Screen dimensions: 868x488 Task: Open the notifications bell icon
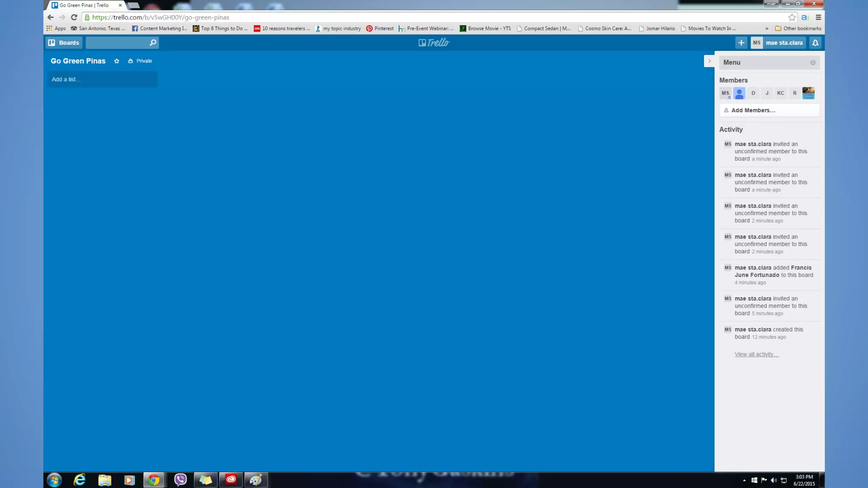click(815, 43)
